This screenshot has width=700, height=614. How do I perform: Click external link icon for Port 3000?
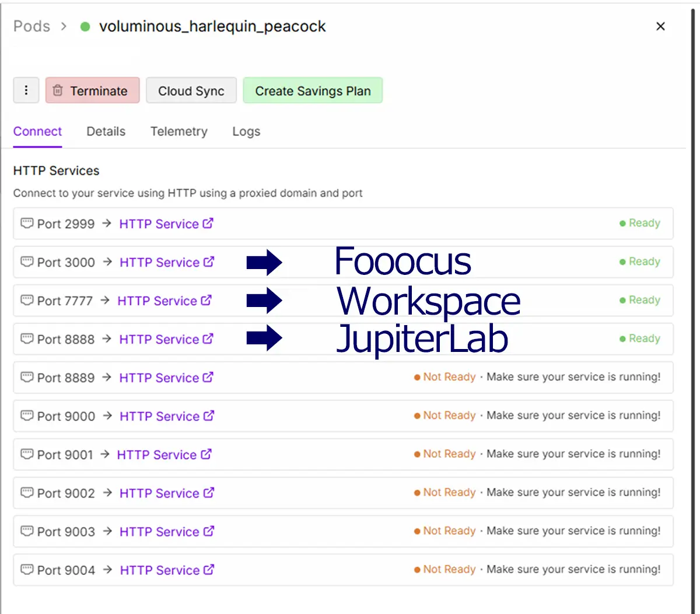209,262
